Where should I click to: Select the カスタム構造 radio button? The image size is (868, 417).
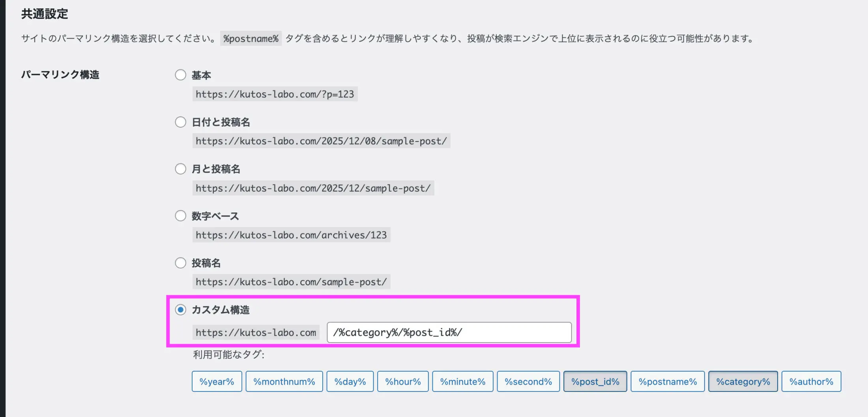(x=180, y=310)
